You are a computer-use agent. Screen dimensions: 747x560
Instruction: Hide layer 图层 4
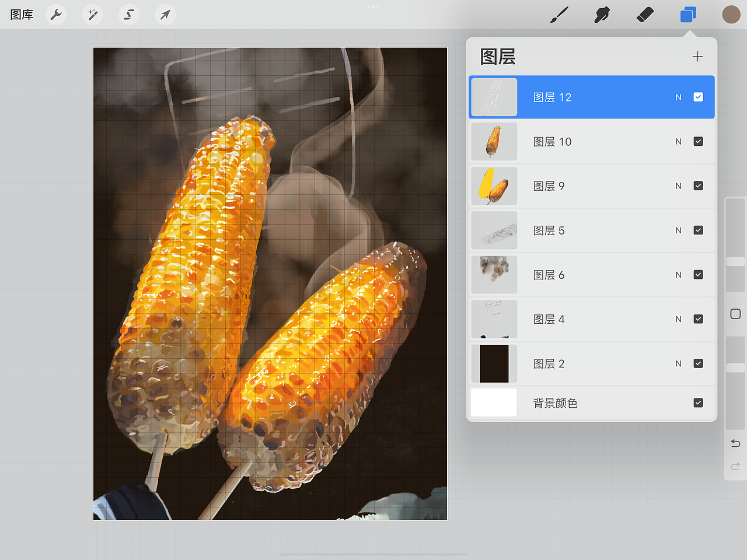pos(698,318)
